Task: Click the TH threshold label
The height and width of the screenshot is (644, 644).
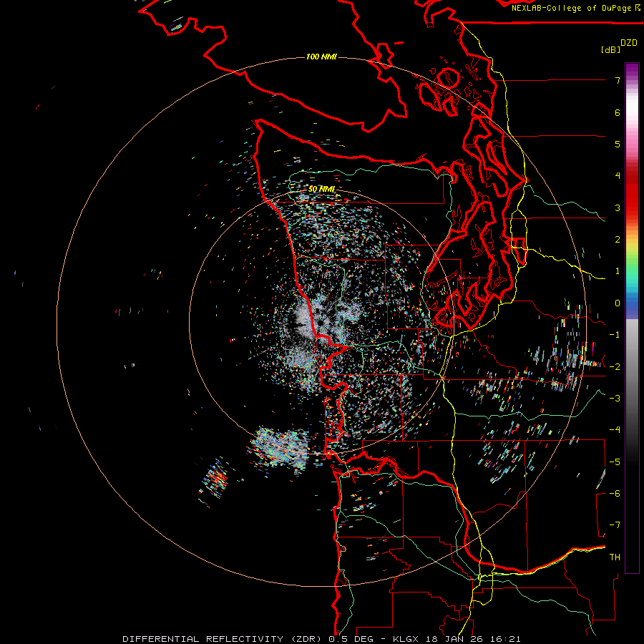Action: (615, 557)
